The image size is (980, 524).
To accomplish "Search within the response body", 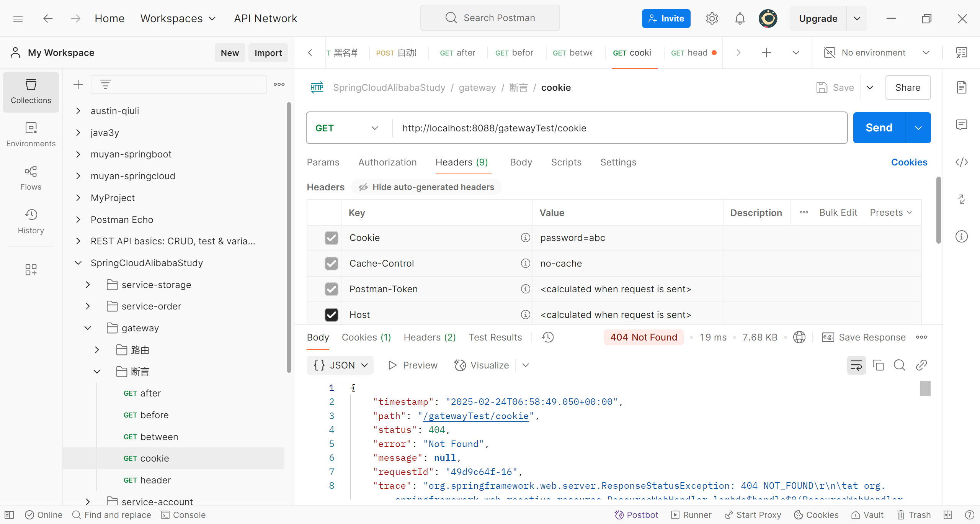I will pos(899,365).
